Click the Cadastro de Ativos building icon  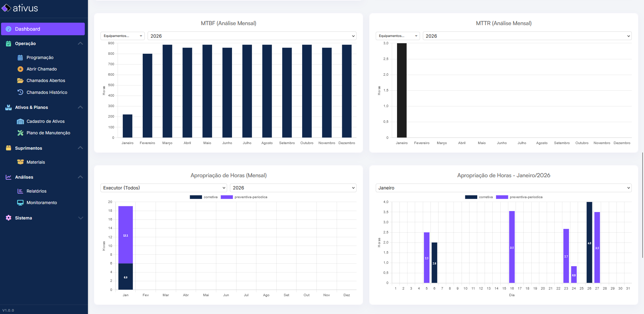pyautogui.click(x=20, y=121)
